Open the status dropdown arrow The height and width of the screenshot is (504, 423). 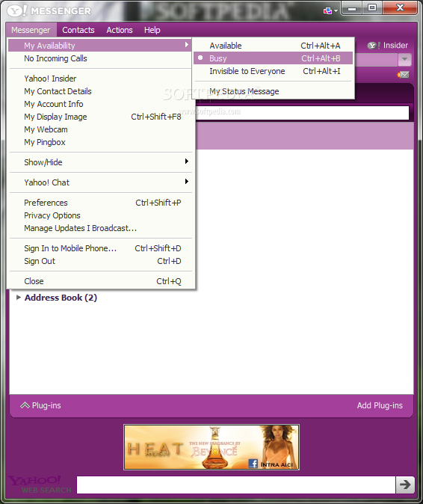coord(404,59)
